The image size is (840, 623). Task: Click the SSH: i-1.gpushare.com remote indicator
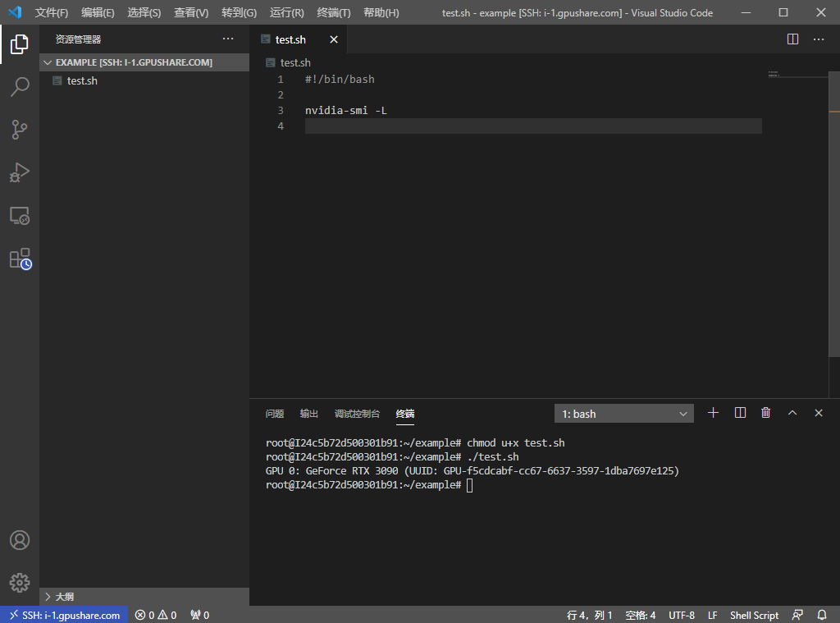click(64, 615)
